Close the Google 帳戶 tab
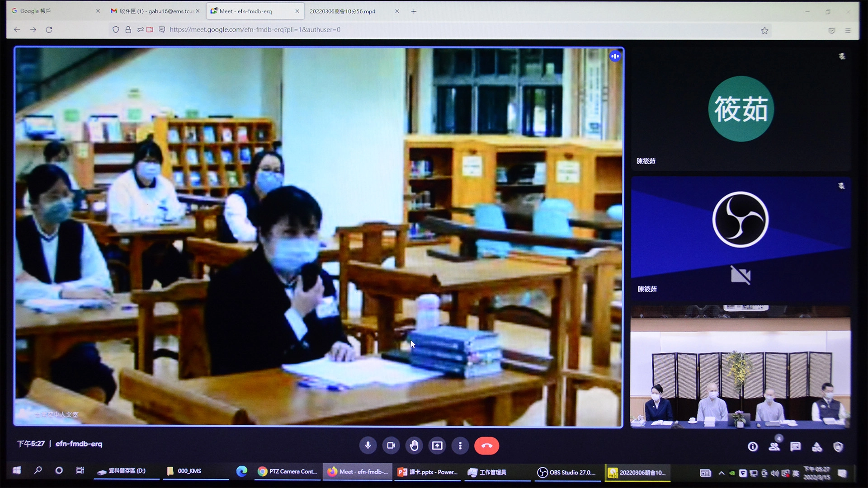 [x=98, y=11]
